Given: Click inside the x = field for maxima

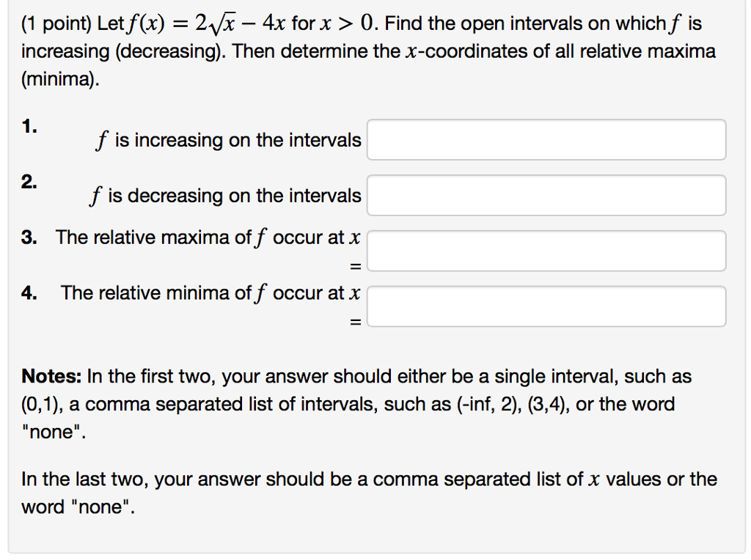Looking at the screenshot, I should click(x=546, y=250).
